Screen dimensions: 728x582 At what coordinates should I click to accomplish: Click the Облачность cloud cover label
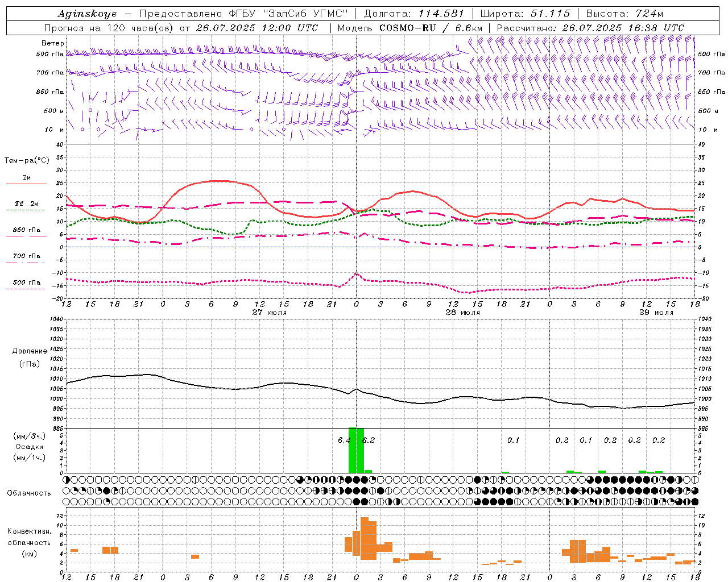click(x=29, y=493)
